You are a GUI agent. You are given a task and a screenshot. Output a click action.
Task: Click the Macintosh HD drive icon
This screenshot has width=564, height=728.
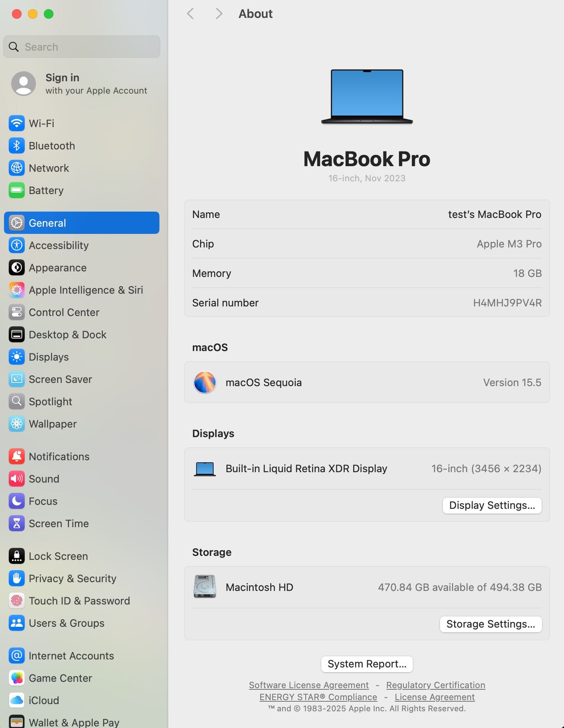(x=205, y=587)
